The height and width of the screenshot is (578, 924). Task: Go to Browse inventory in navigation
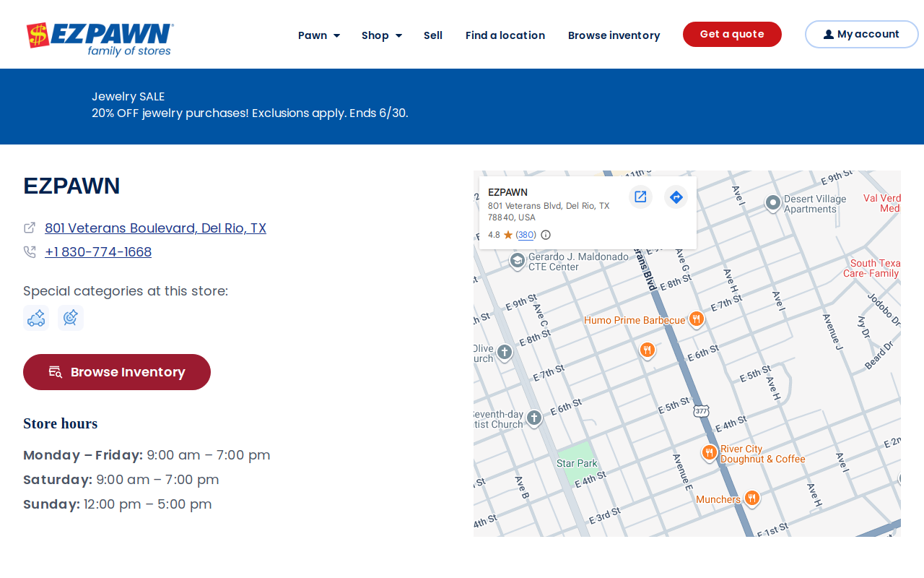coord(614,35)
